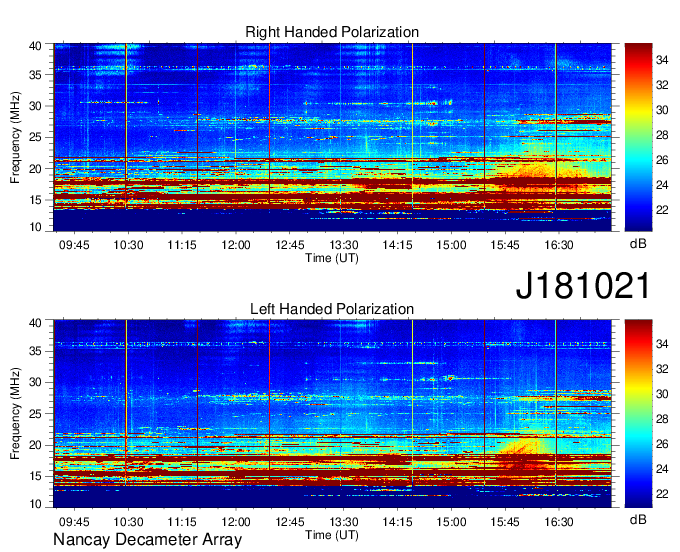Click the 15 MHz tick label on the left-handed plot

pos(36,477)
